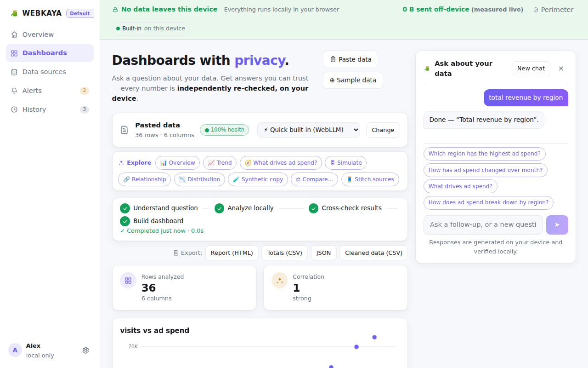
Task: Close the Ask about your data panel
Action: coord(561,69)
